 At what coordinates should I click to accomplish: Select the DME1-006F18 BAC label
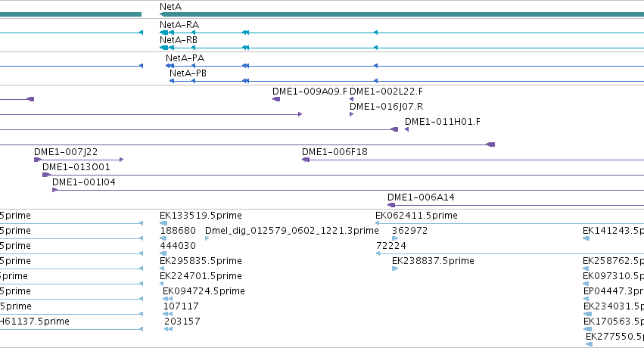pyautogui.click(x=334, y=152)
